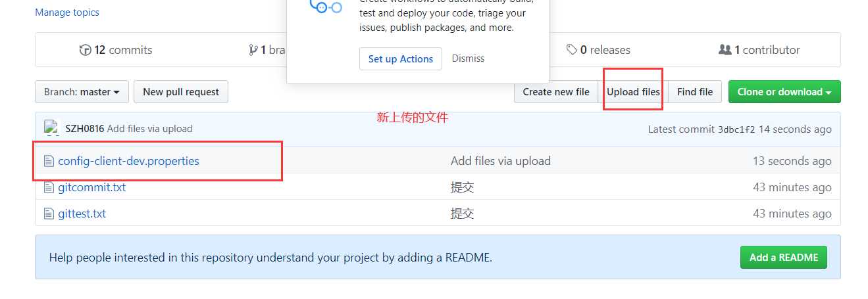Click the commits history clock icon
The height and width of the screenshot is (299, 868).
(85, 50)
